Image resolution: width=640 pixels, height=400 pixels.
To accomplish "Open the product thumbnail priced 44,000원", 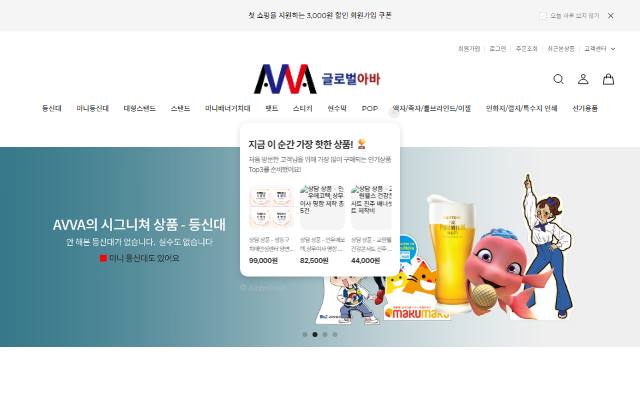I will click(371, 207).
